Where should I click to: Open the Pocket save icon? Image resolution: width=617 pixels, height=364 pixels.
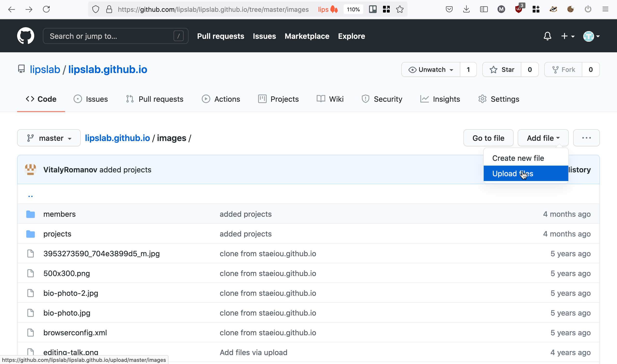click(449, 9)
